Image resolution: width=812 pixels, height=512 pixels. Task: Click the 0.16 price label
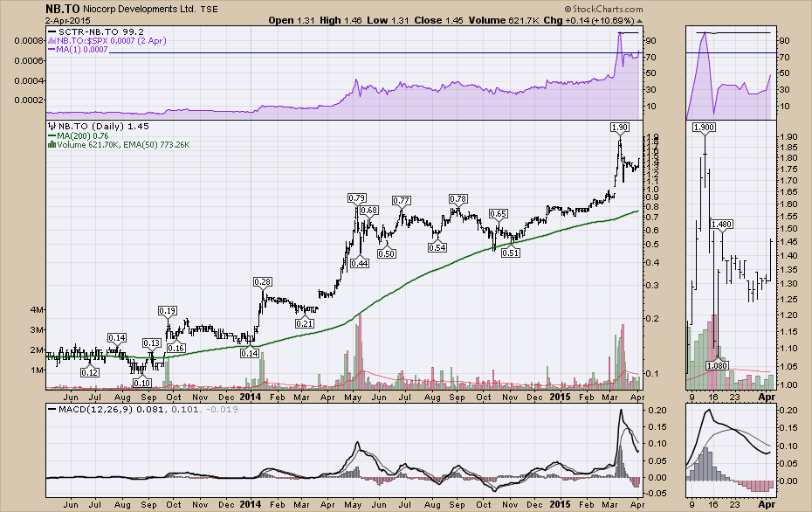(x=176, y=348)
